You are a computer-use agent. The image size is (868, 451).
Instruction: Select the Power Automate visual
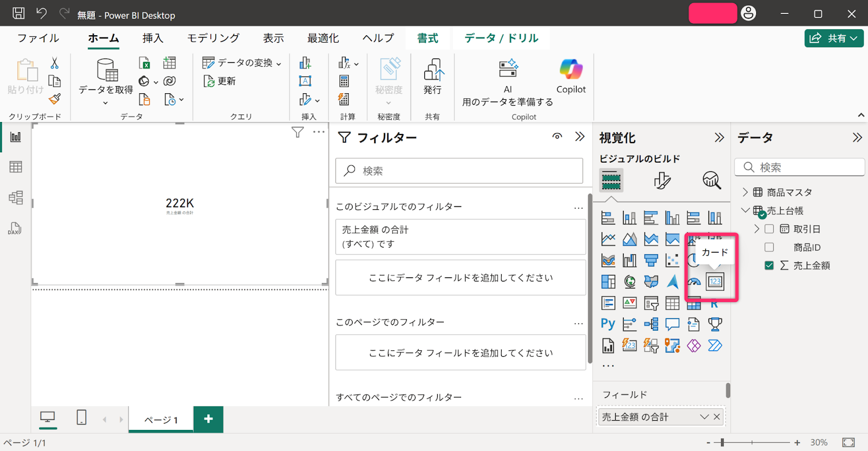(715, 345)
